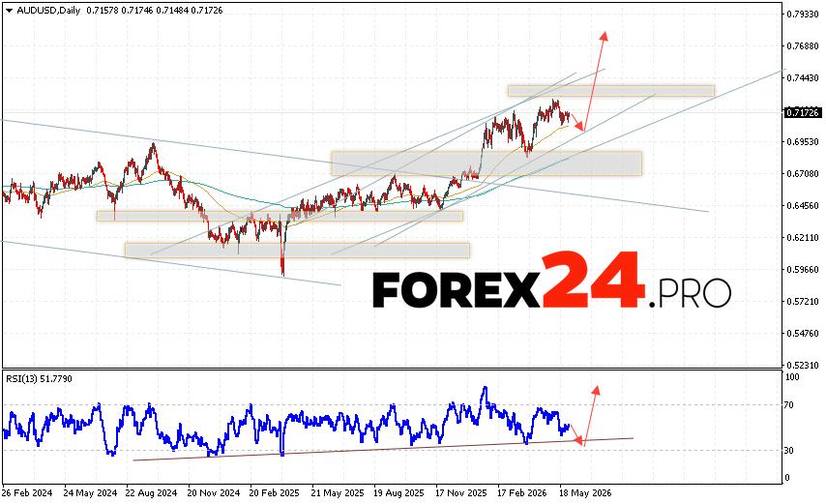Select the 0.62110 price axis value
Image resolution: width=826 pixels, height=504 pixels.
[x=803, y=238]
